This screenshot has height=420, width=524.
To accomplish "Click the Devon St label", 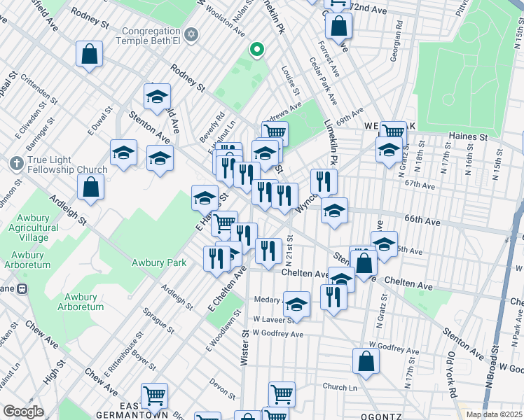I will (222, 389).
